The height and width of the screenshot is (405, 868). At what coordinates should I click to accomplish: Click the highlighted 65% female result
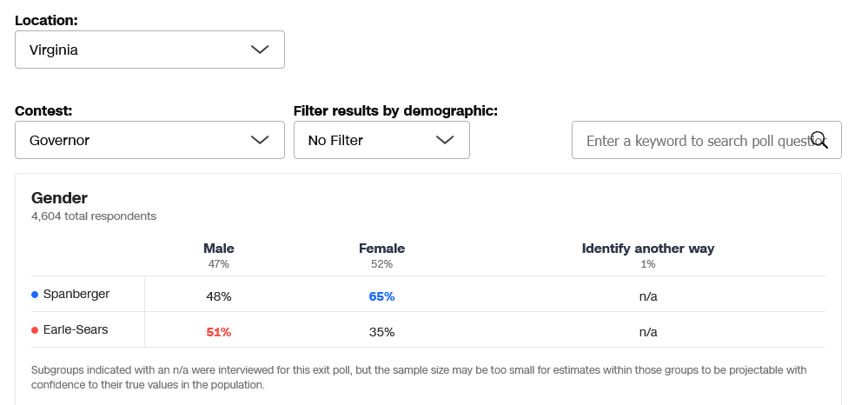(x=382, y=296)
